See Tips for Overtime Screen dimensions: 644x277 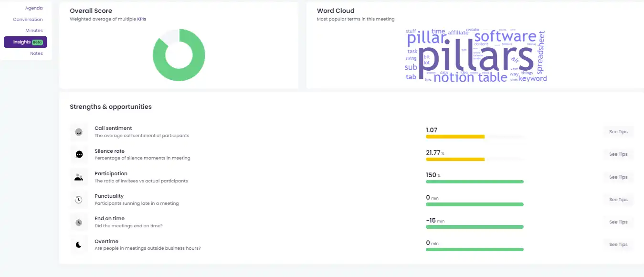click(x=618, y=245)
